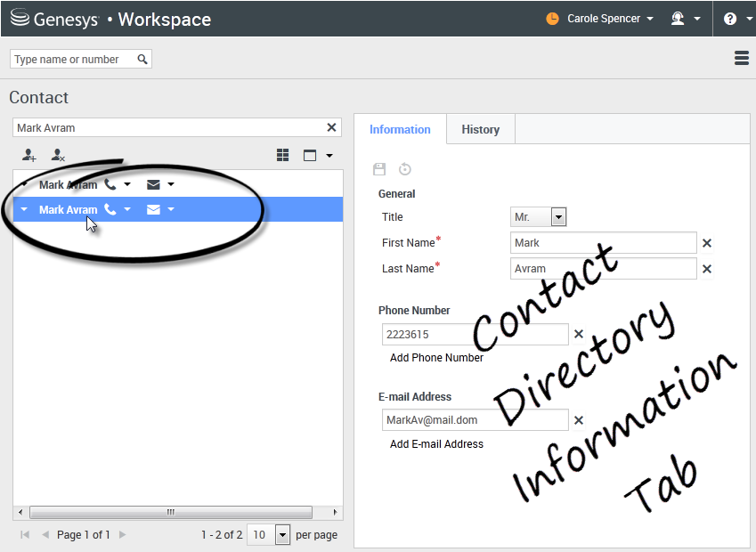Click the Add Contact icon
This screenshot has width=756, height=552.
pos(29,155)
